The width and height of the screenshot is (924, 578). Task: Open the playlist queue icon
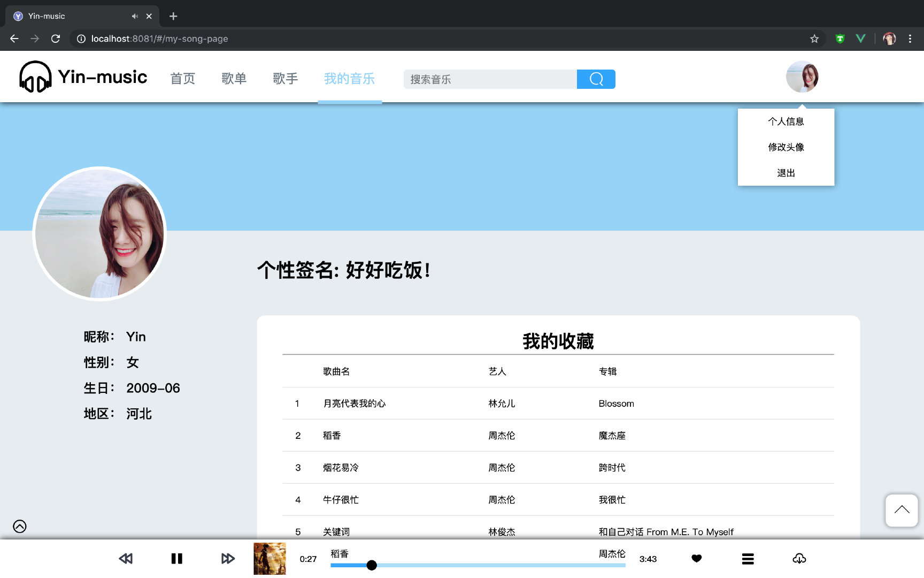coord(748,559)
